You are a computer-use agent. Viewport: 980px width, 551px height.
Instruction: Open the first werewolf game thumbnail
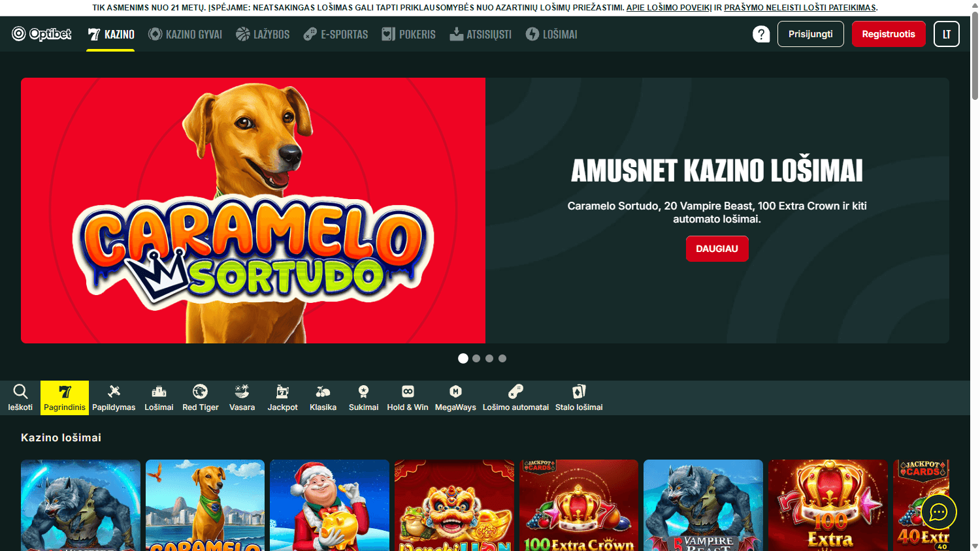pyautogui.click(x=80, y=505)
